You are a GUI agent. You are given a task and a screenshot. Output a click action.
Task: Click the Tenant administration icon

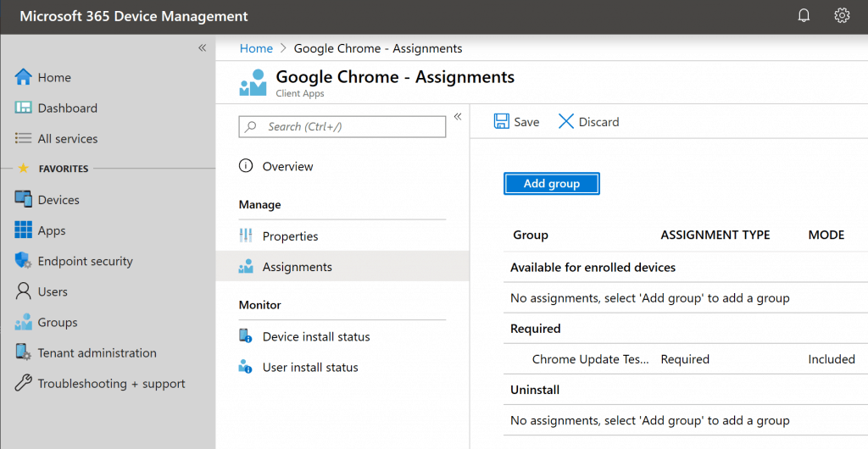click(x=23, y=352)
